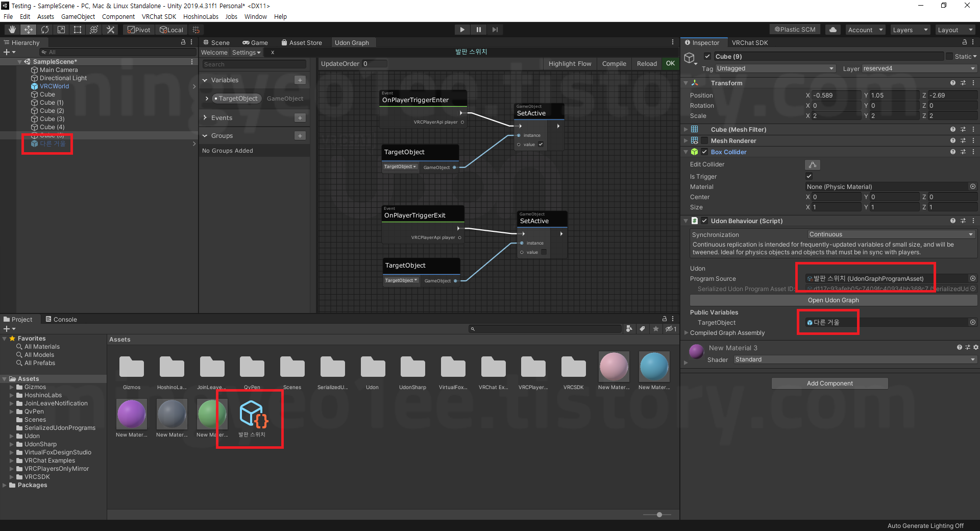This screenshot has width=980, height=531.
Task: Switch to the Game tab
Action: coord(255,42)
